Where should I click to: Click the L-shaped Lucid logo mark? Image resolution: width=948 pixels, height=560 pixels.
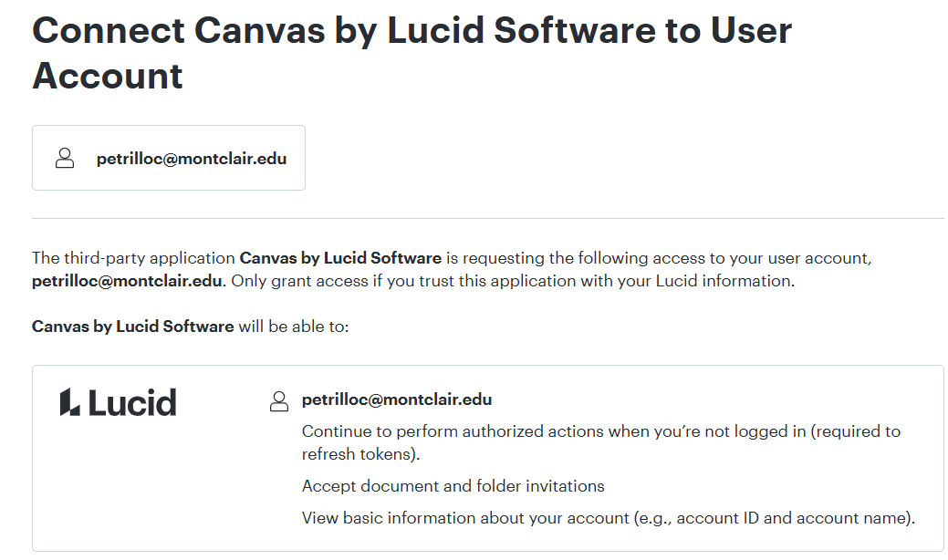point(69,402)
